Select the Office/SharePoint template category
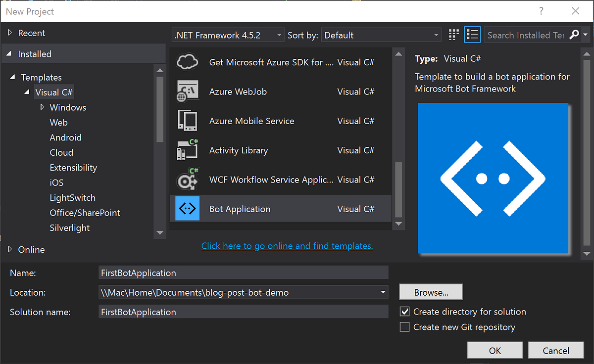The width and height of the screenshot is (594, 364). pos(84,213)
